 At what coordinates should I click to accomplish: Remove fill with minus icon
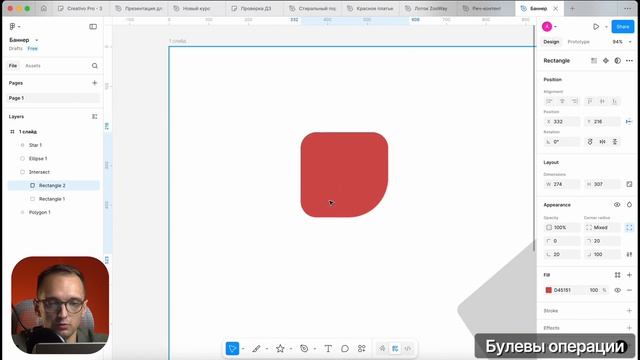[x=629, y=290]
